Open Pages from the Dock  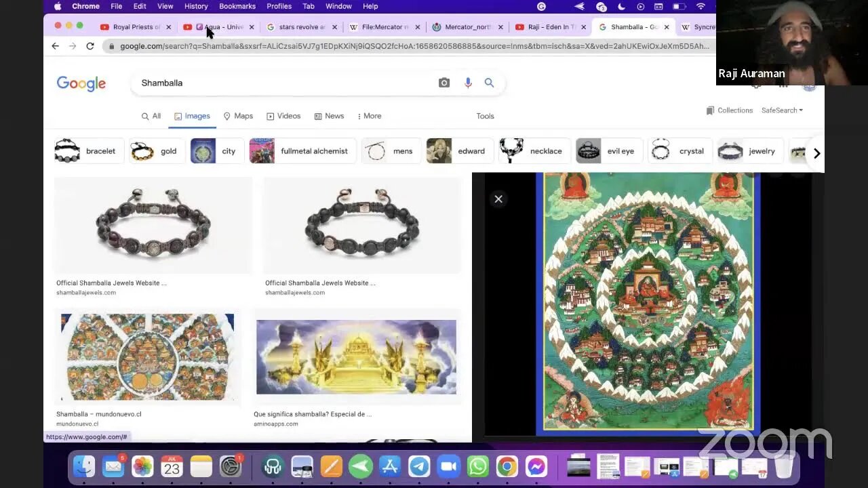pos(331,466)
